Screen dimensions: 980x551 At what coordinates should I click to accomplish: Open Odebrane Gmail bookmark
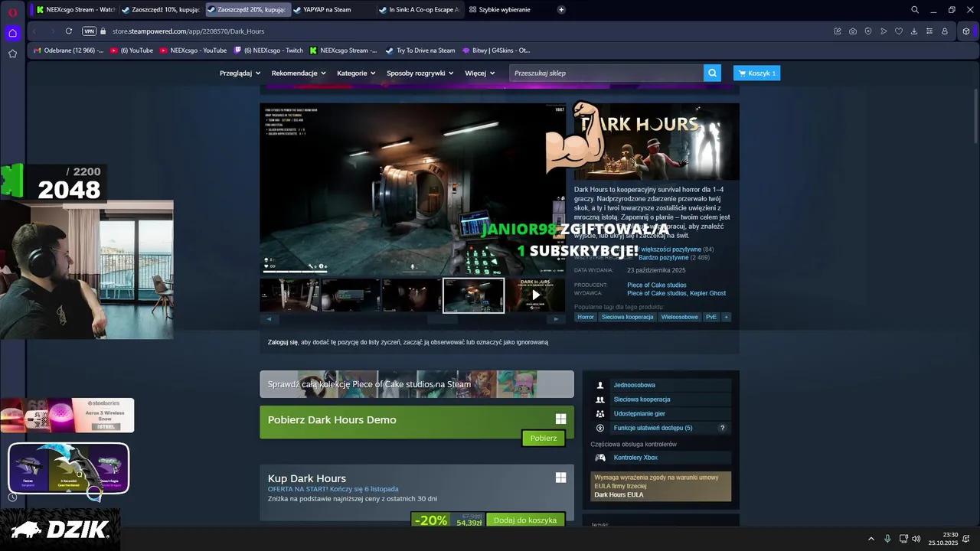tap(68, 51)
